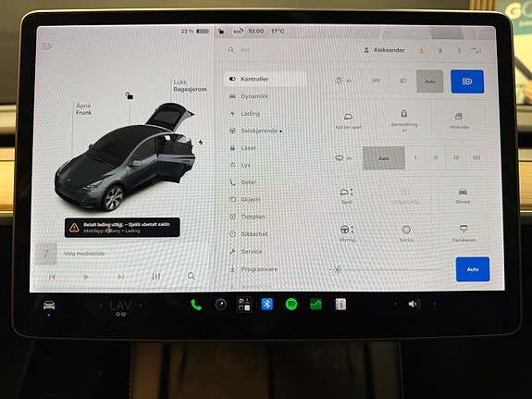Turn headlights off with the Av option
The height and width of the screenshot is (399, 532).
343,81
